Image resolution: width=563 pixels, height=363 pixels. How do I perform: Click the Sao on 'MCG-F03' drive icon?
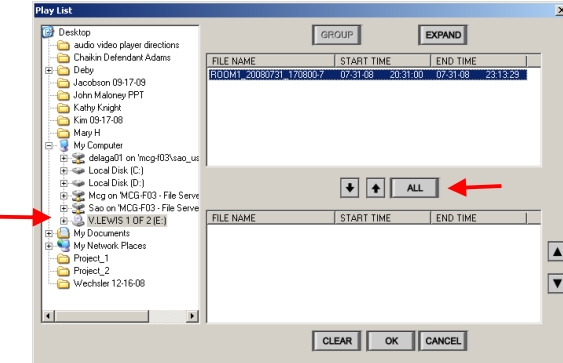click(x=78, y=208)
